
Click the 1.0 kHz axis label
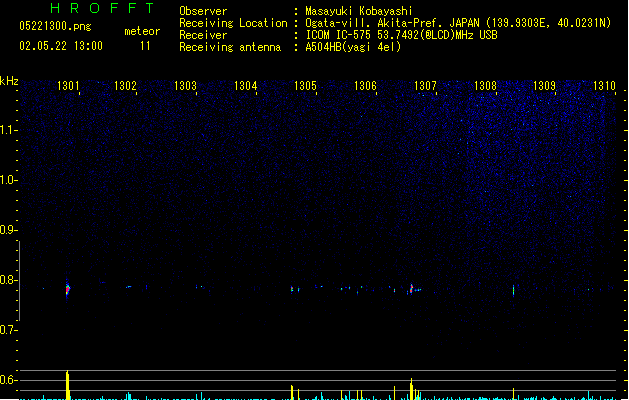pyautogui.click(x=8, y=180)
